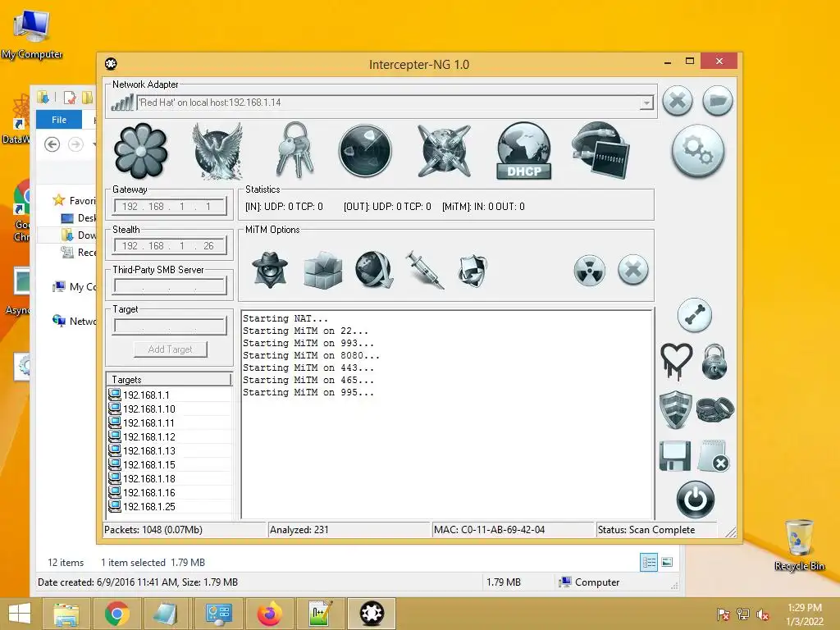
Task: Open the Resurrection mode phoenix icon
Action: (x=217, y=151)
